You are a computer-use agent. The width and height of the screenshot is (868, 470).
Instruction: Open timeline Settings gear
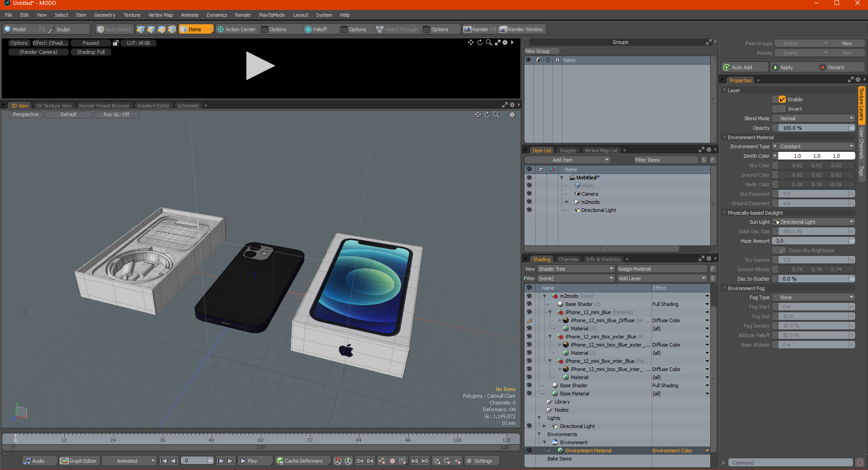tap(481, 461)
